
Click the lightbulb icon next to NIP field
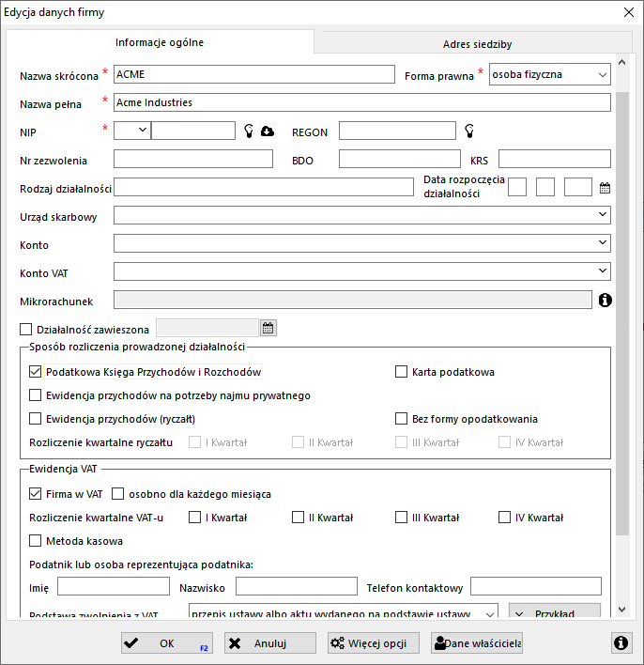coord(249,131)
